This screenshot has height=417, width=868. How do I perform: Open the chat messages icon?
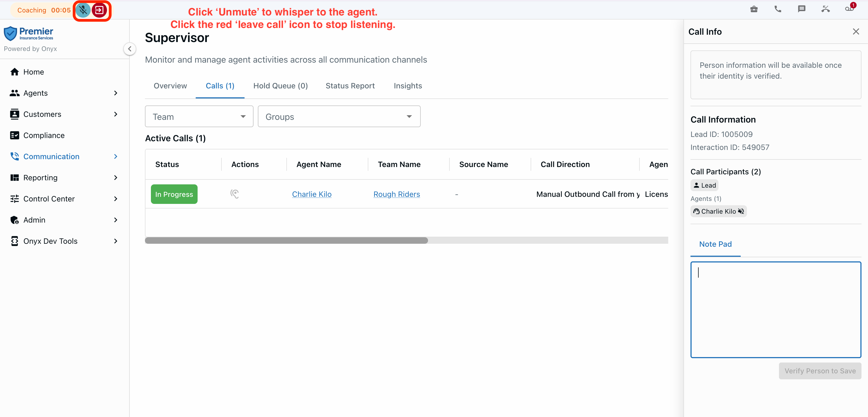click(802, 9)
